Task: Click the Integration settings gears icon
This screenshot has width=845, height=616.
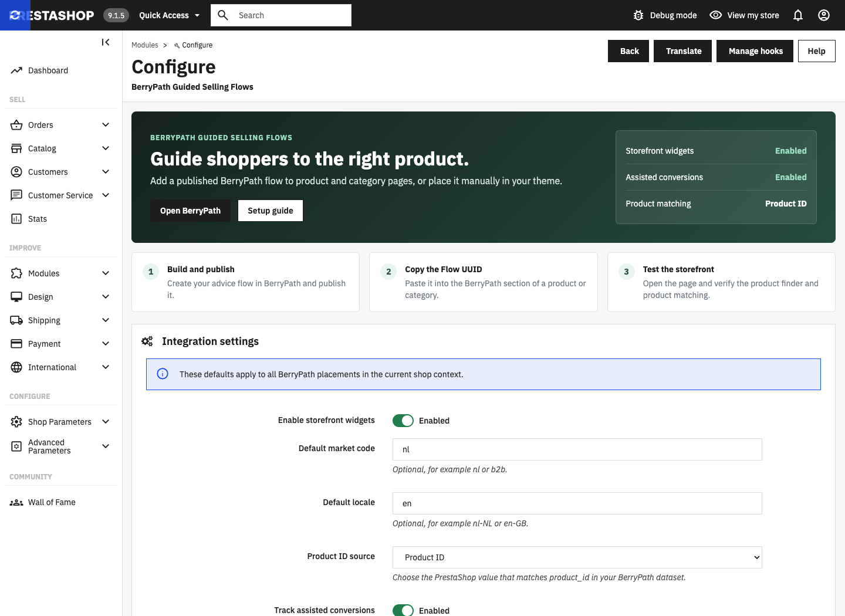Action: (x=147, y=341)
